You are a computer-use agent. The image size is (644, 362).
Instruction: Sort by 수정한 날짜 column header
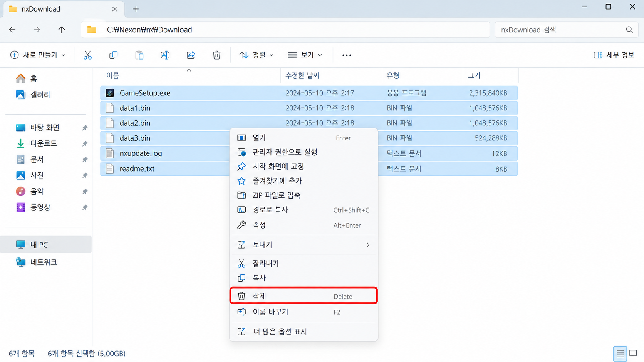[x=302, y=75]
